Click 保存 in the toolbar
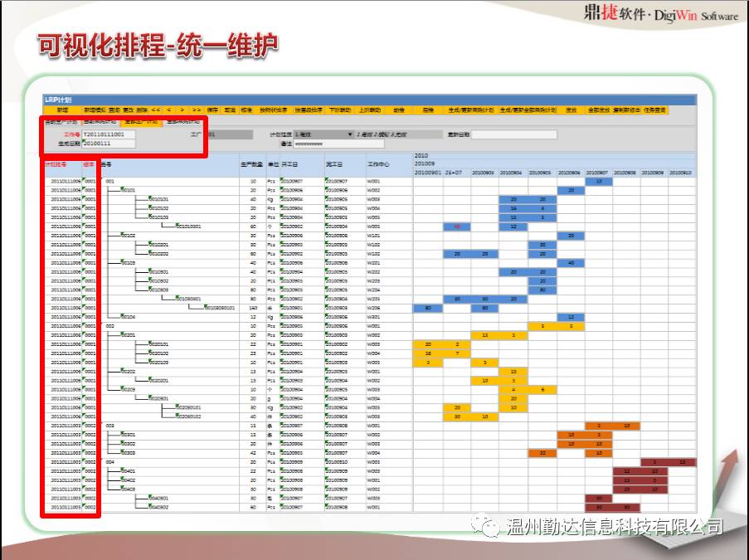749x560 pixels. coord(213,110)
